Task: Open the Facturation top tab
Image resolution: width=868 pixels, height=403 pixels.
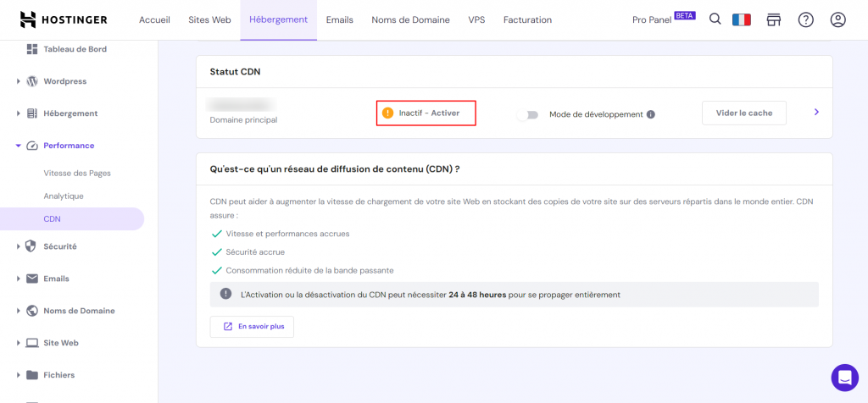Action: click(527, 20)
